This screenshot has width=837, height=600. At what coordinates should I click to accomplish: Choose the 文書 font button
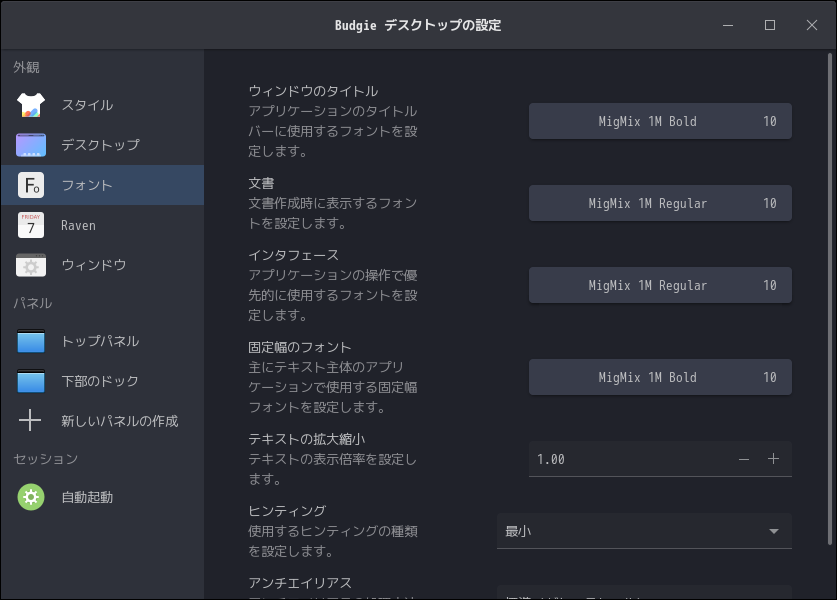660,203
